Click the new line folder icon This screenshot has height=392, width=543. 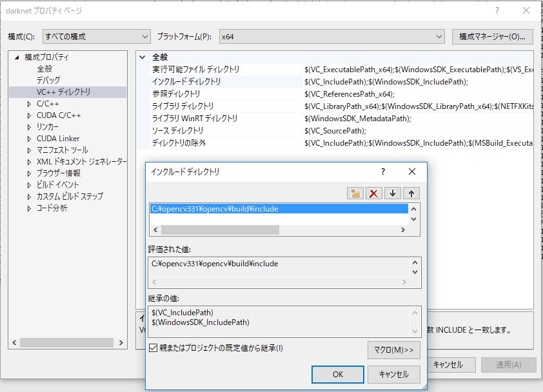354,193
